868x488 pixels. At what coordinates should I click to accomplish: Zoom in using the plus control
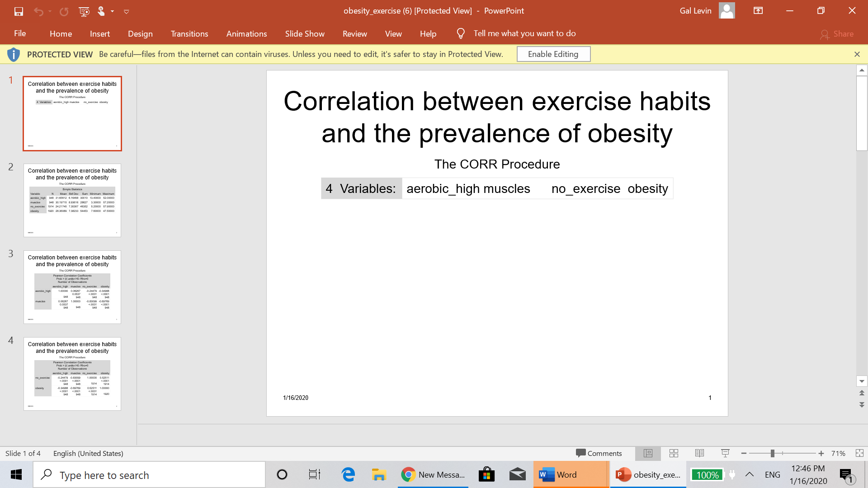point(821,453)
